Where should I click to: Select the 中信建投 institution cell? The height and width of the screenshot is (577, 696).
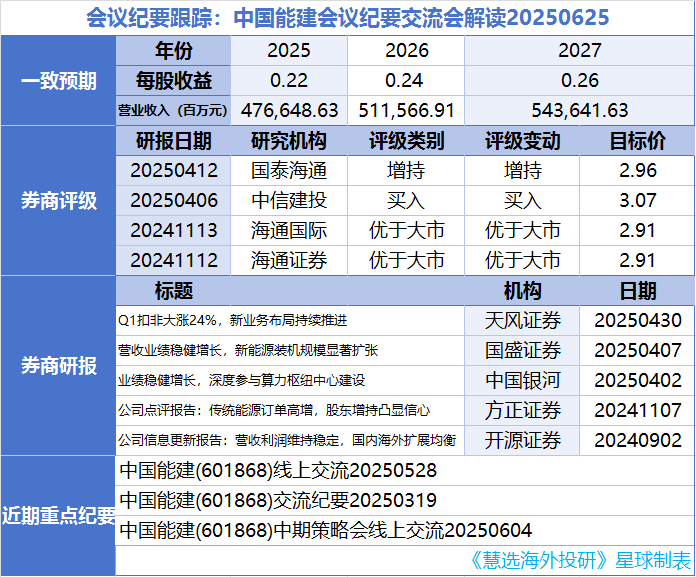click(x=289, y=201)
